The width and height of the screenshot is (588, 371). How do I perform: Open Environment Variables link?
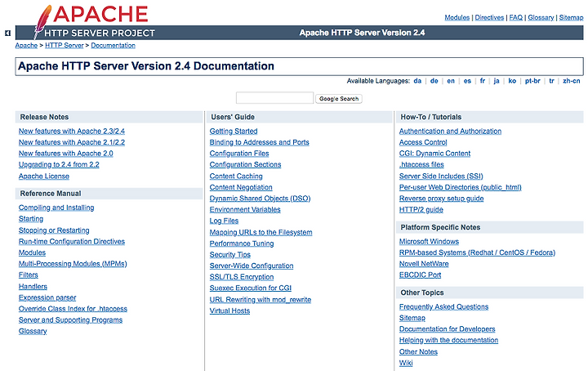tap(245, 210)
